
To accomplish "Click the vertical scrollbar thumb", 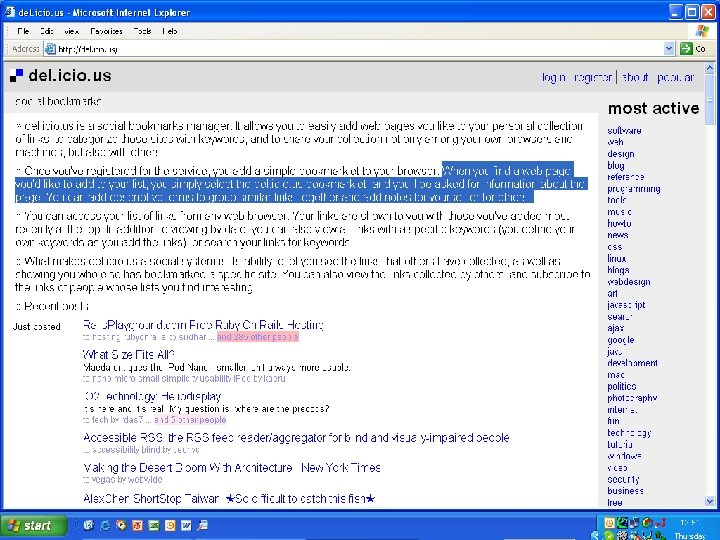I will [x=709, y=100].
